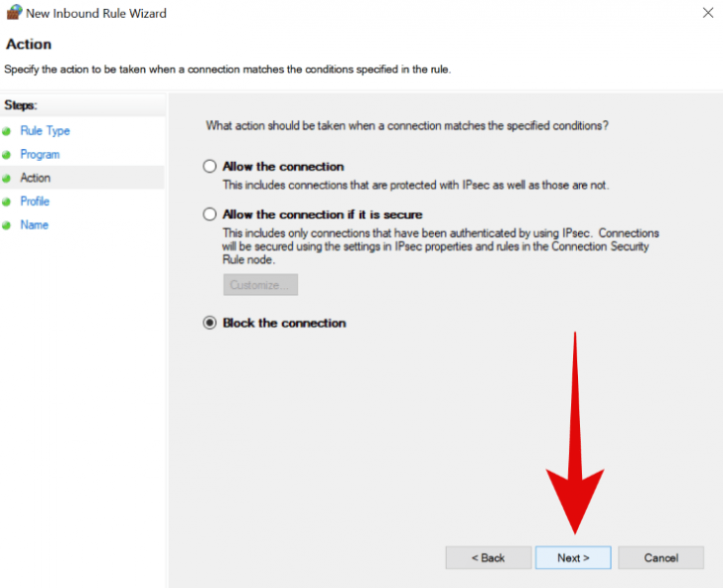Go back with the '< Back' button
This screenshot has width=723, height=588.
click(x=488, y=557)
